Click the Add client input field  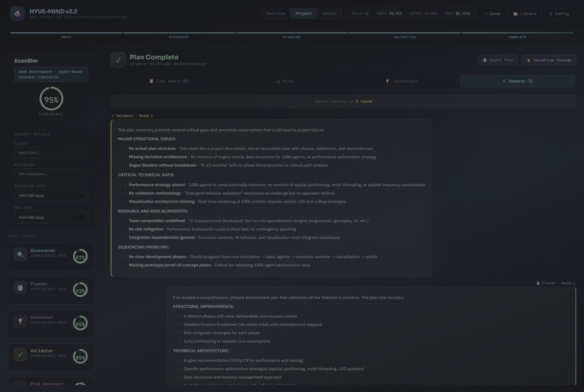click(x=51, y=153)
